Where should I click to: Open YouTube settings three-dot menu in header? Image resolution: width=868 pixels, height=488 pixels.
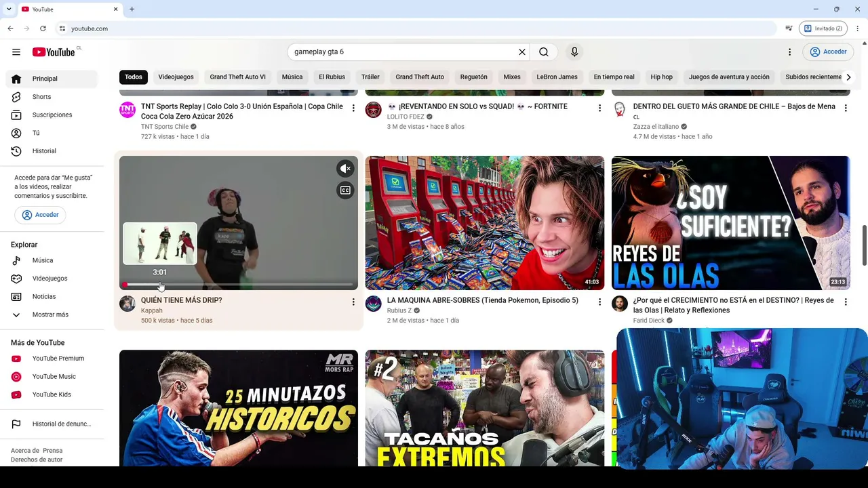(789, 52)
